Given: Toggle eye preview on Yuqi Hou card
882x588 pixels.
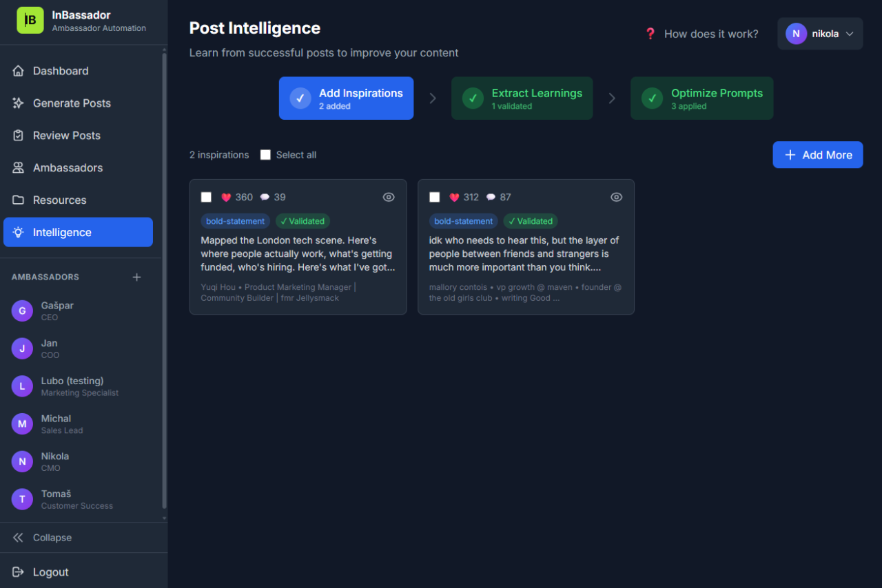Looking at the screenshot, I should tap(389, 198).
